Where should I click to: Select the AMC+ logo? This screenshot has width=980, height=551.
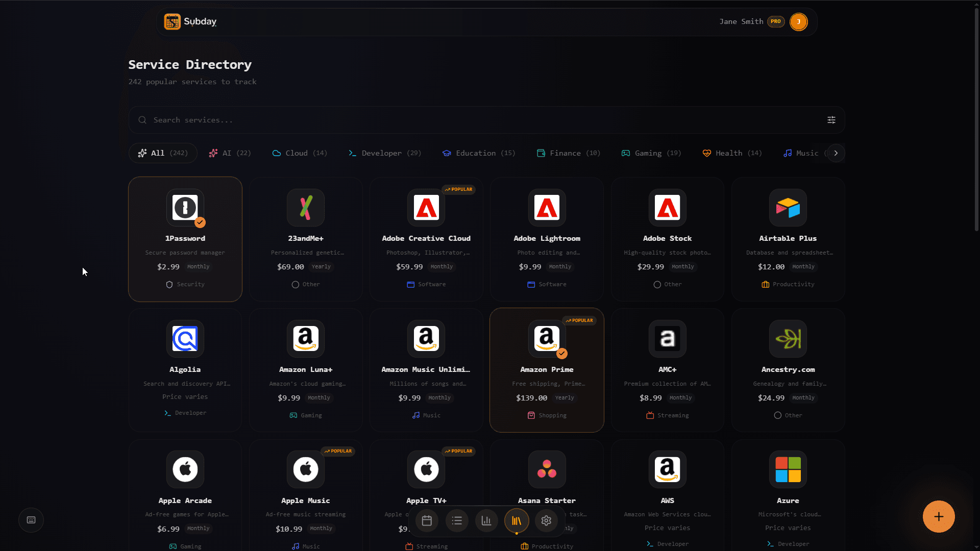(667, 339)
